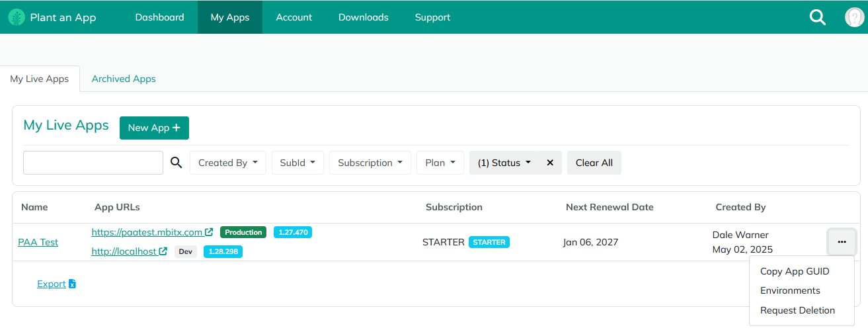Click external link icon next to localhost
868x336 pixels.
coord(163,251)
